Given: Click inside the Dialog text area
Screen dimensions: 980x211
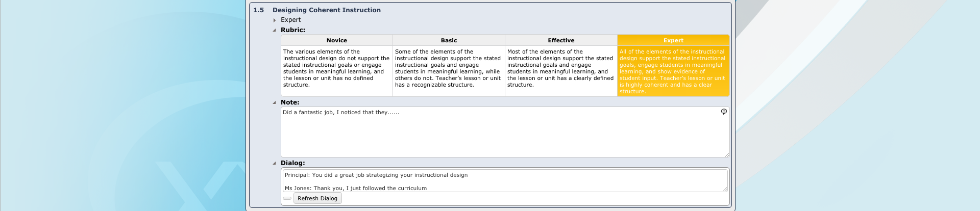Looking at the screenshot, I should tap(505, 180).
